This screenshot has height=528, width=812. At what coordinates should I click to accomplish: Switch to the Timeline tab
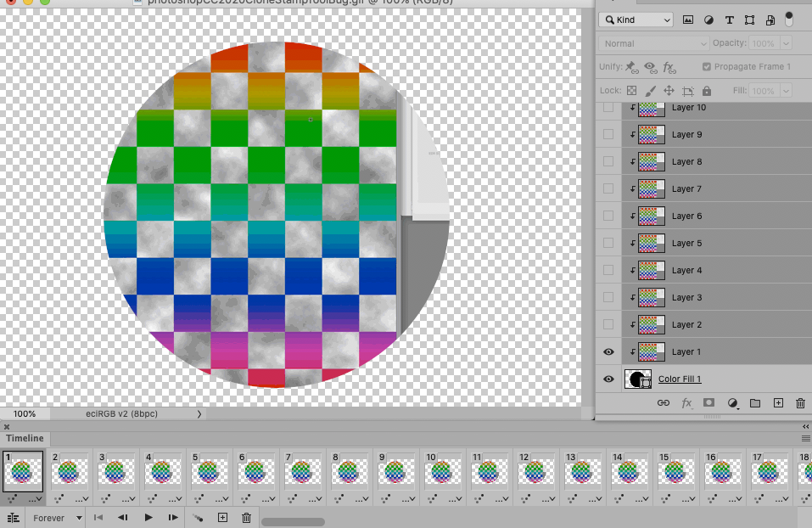point(25,438)
